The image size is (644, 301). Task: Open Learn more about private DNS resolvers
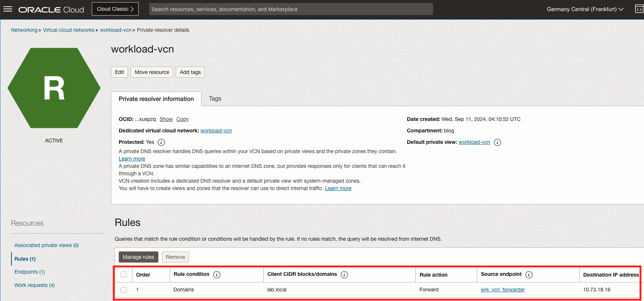[132, 159]
